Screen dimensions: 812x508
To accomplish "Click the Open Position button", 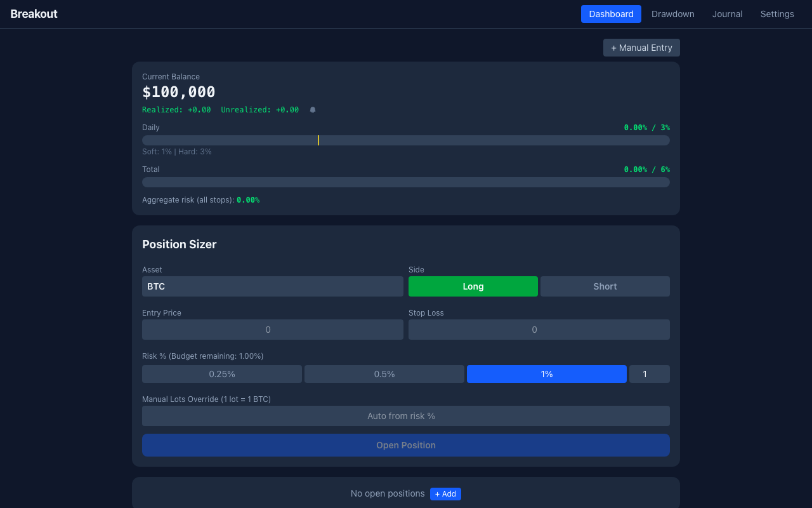I will [406, 445].
